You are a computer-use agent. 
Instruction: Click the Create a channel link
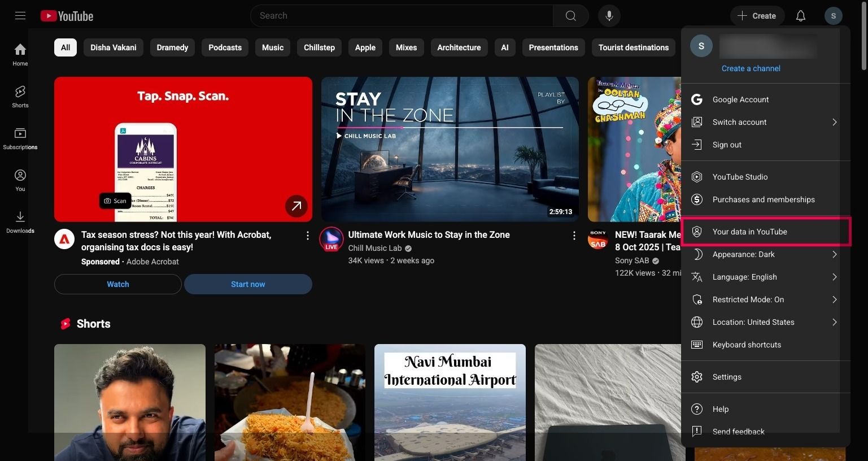(x=751, y=68)
